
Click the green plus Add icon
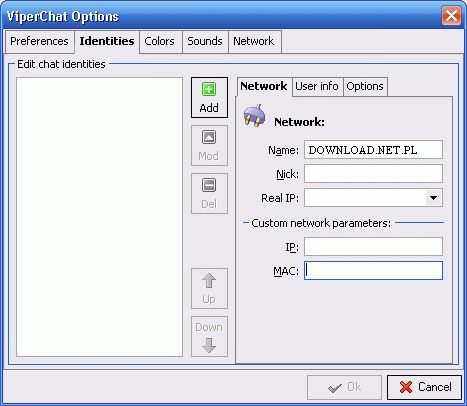pyautogui.click(x=209, y=89)
